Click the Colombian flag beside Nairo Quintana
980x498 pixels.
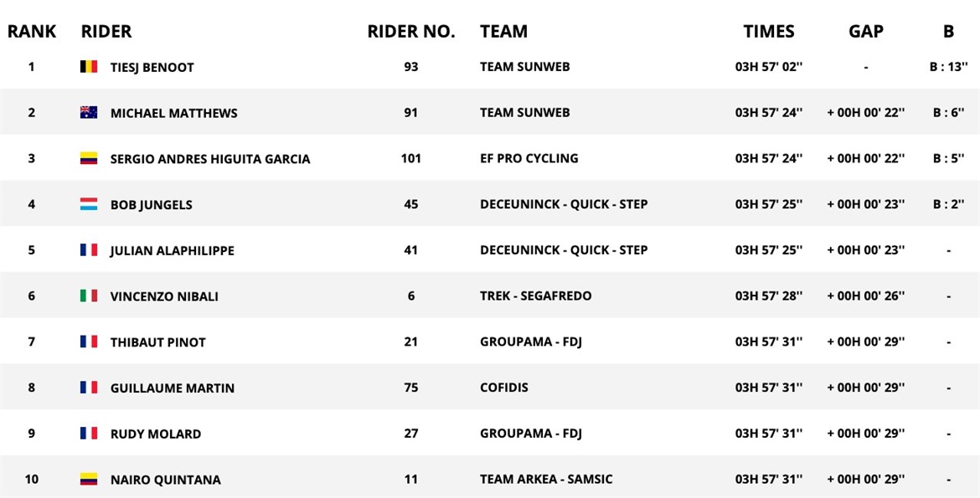tap(89, 480)
